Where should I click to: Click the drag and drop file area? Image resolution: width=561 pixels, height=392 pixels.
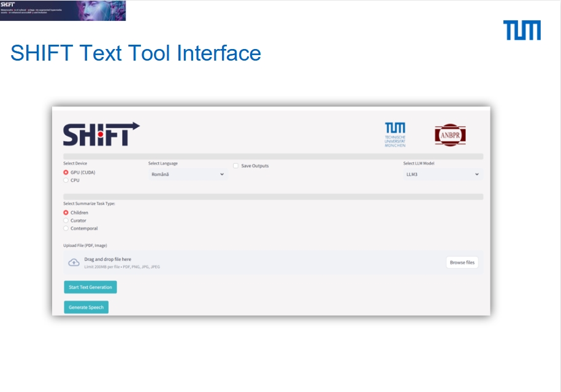[x=273, y=262]
